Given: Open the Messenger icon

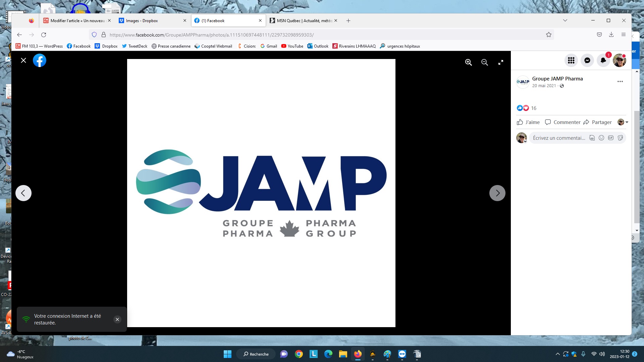Looking at the screenshot, I should coord(587,60).
